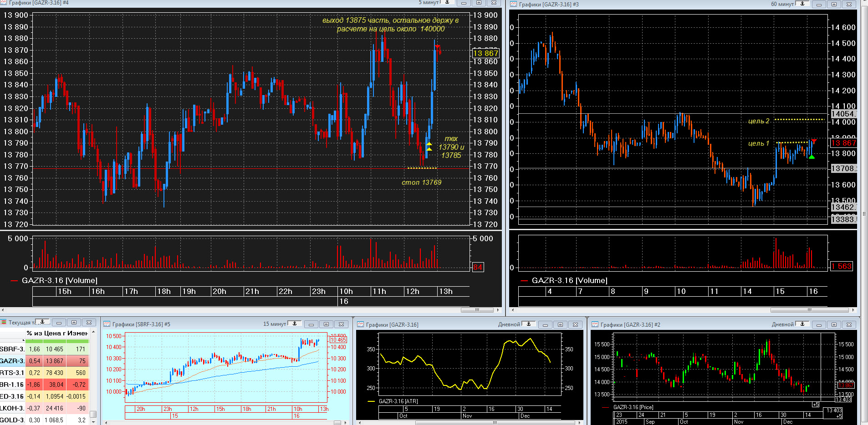Viewport: 868px width, 425px height.
Task: Click right arrow of SBRF #5 chart scrollbar
Action: pyautogui.click(x=345, y=423)
